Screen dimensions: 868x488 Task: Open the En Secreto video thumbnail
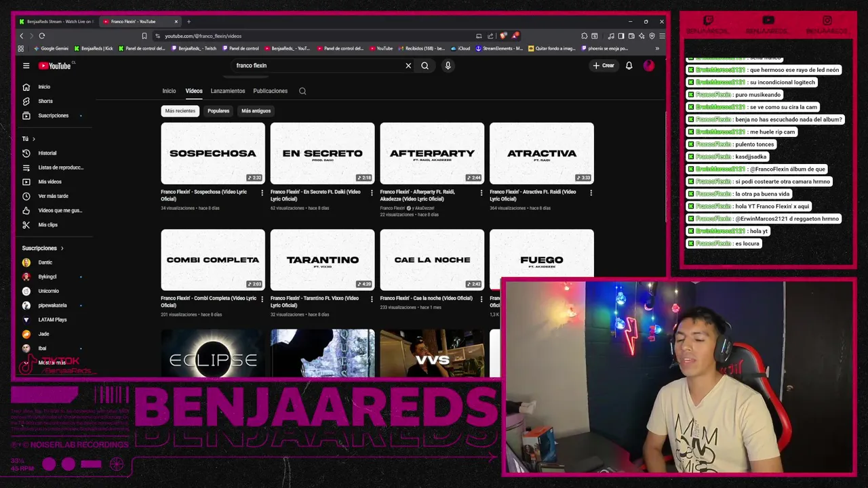tap(322, 153)
